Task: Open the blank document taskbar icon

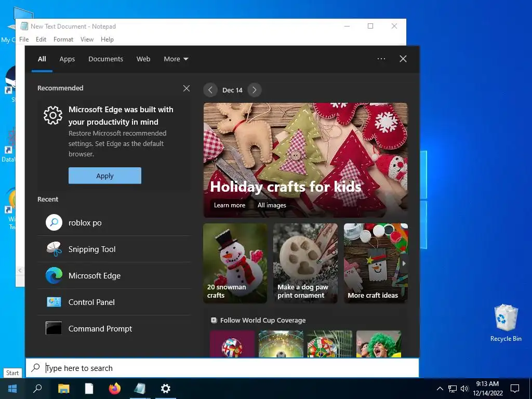Action: pos(89,389)
